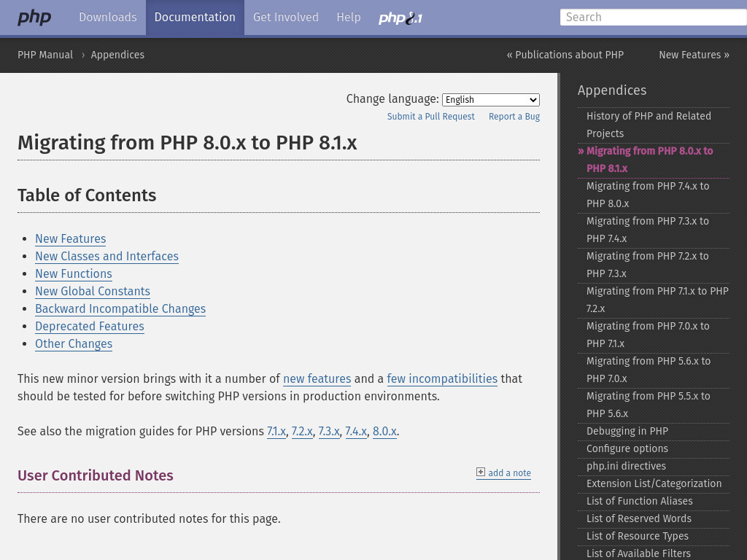Open the Get Involved menu
The width and height of the screenshot is (747, 560).
286,17
